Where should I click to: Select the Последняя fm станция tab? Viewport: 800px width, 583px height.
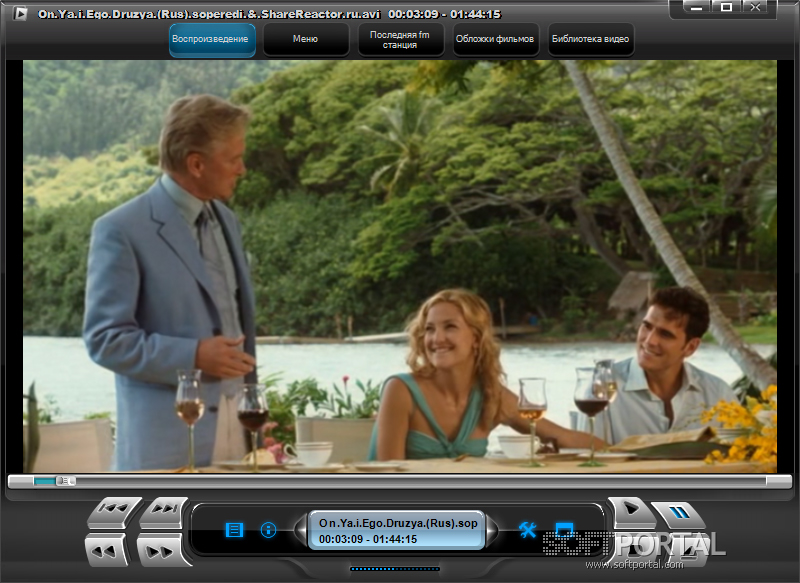(400, 39)
